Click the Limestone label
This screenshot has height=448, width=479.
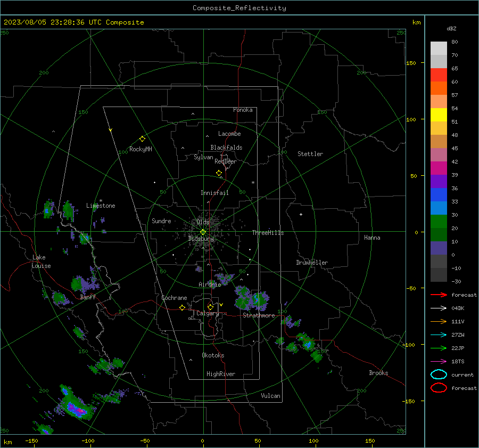(x=101, y=206)
